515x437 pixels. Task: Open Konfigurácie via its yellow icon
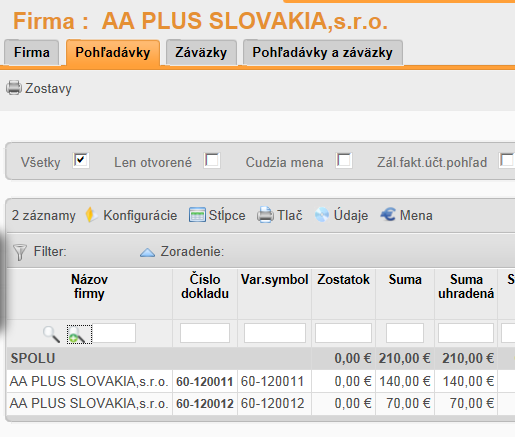pos(91,215)
